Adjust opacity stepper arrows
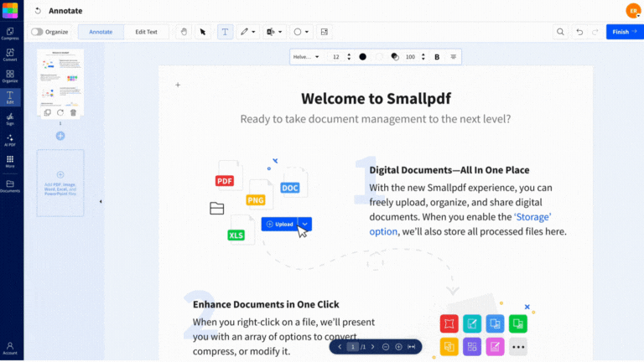This screenshot has height=362, width=644. 423,57
